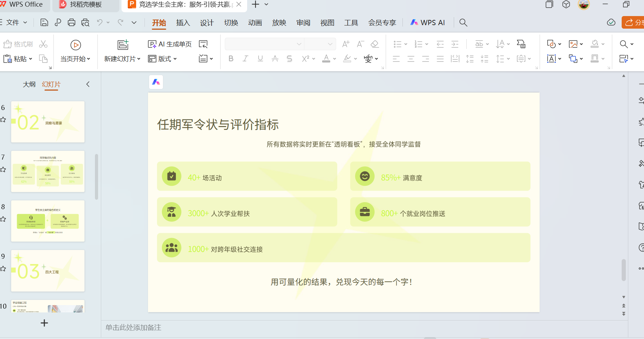Open AI 生成单页 feature
644x339 pixels.
pos(170,44)
